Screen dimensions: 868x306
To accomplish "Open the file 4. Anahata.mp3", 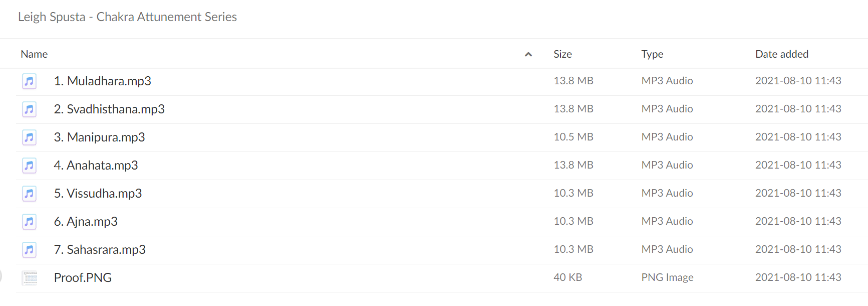I will pyautogui.click(x=96, y=165).
